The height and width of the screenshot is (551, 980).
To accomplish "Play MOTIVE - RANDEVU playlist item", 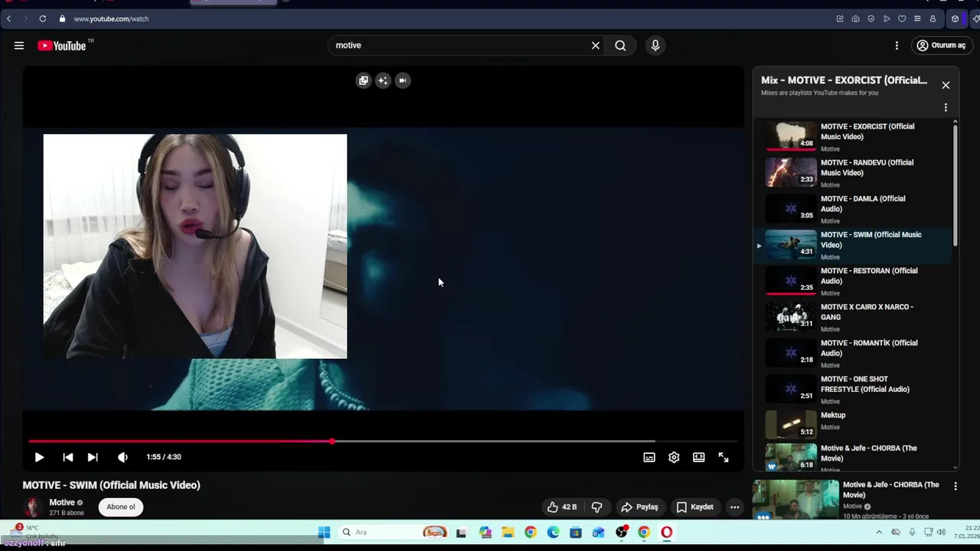I will (x=854, y=173).
